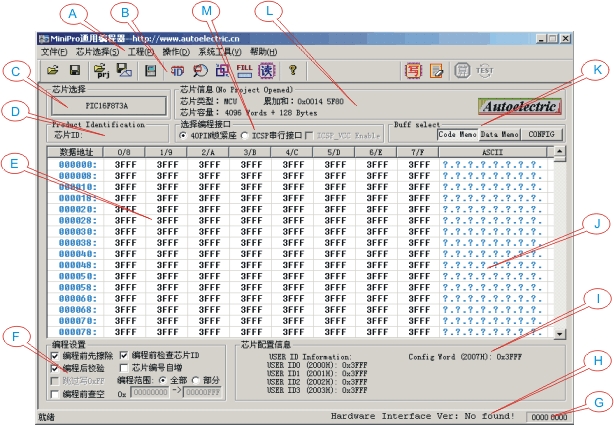The width and height of the screenshot is (614, 425).
Task: Click Config Word (2007H): 0x3FFF text
Action: [x=465, y=357]
